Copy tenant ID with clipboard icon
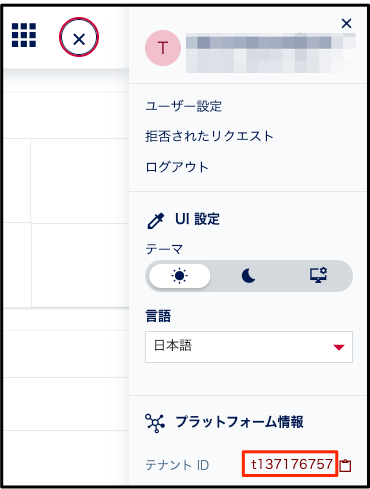The height and width of the screenshot is (489, 370). 345,465
